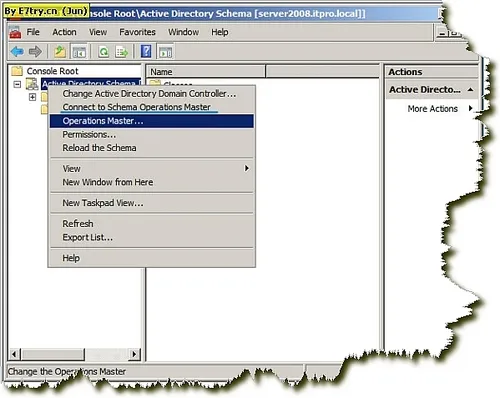Collapse the Active Directo... actions section arrow
Viewport: 500px width, 398px height.
pos(470,90)
